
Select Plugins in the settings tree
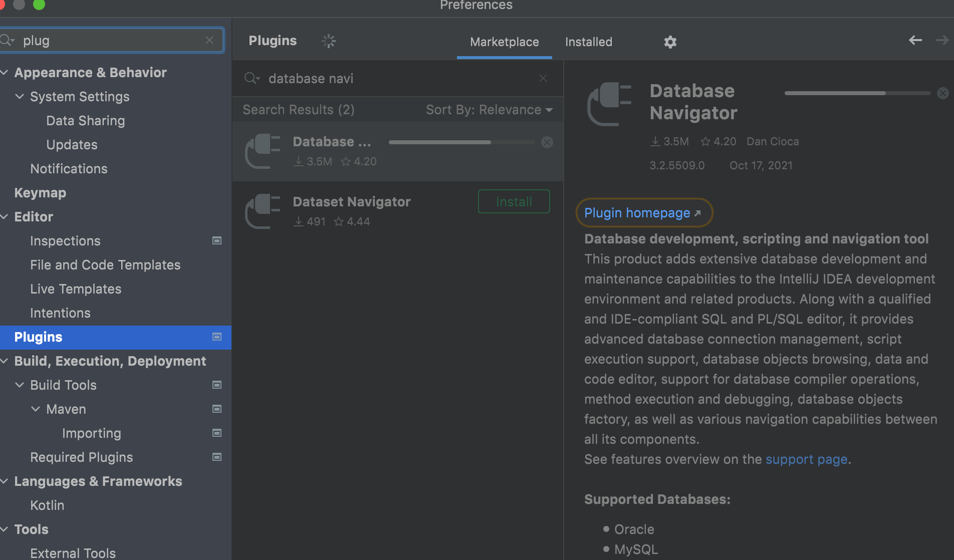pyautogui.click(x=115, y=337)
